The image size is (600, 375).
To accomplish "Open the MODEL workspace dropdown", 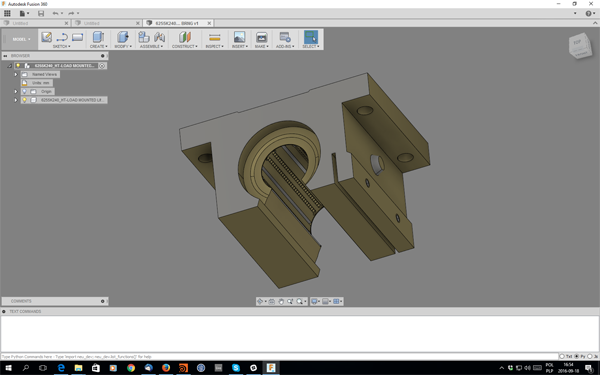I will coord(21,39).
